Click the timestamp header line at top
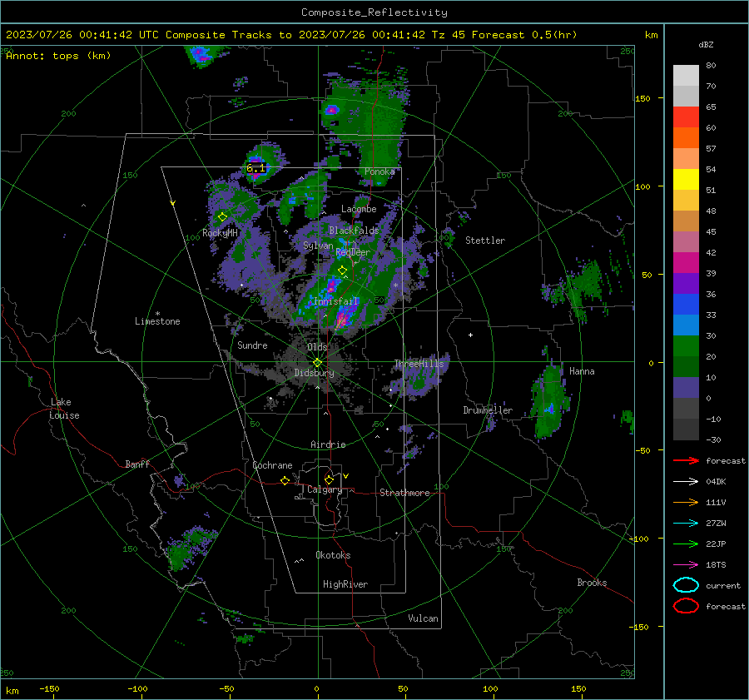 (x=291, y=35)
